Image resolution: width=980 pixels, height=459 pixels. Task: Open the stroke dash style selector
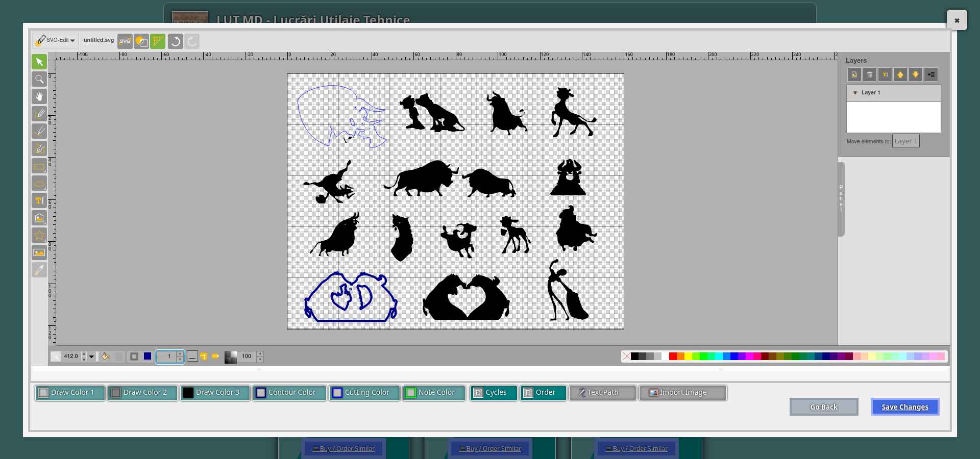pyautogui.click(x=192, y=356)
